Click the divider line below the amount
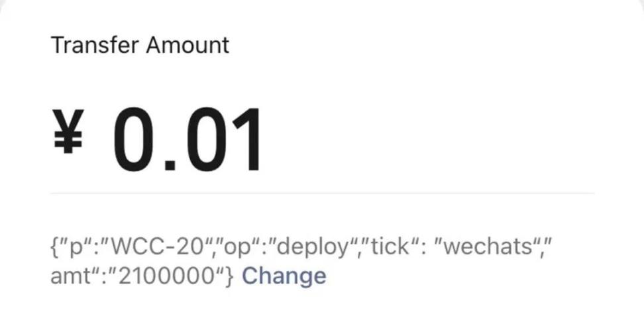This screenshot has height=320, width=644. point(323,193)
